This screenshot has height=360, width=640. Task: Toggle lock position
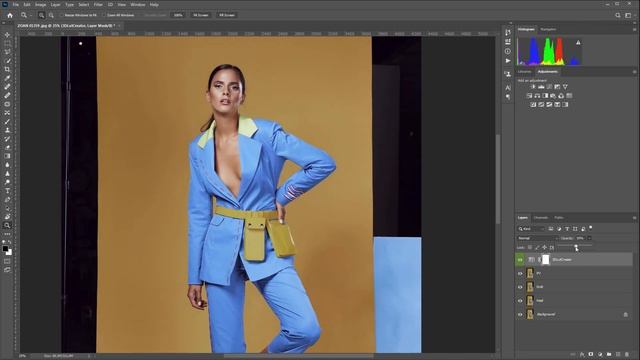(x=544, y=247)
